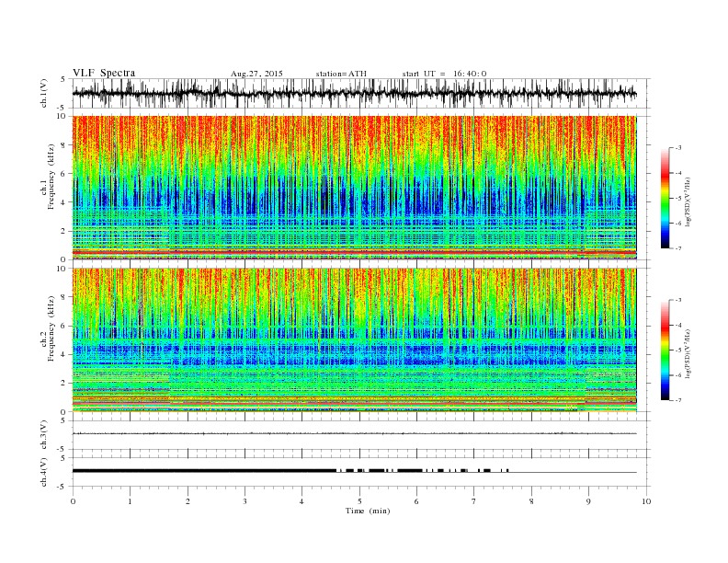Screen dimensions: 728x563
Task: Click the "-3" tick on ch.1 colorbar
Action: pyautogui.click(x=678, y=148)
